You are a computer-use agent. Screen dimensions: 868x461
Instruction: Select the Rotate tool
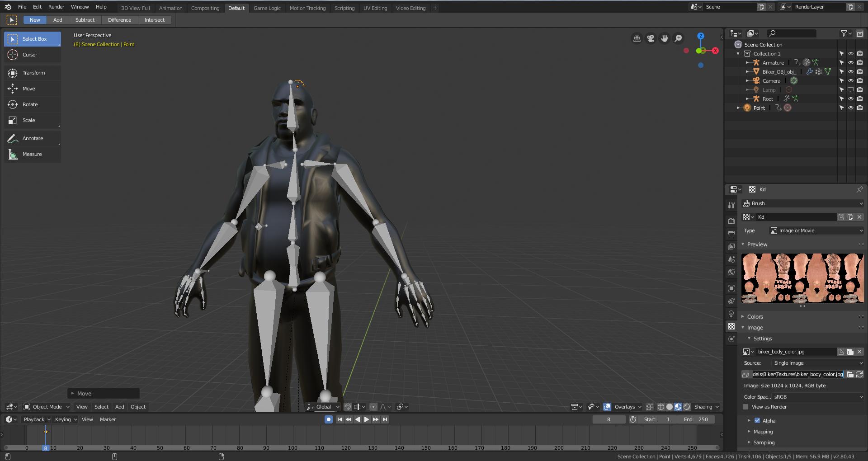pyautogui.click(x=30, y=104)
